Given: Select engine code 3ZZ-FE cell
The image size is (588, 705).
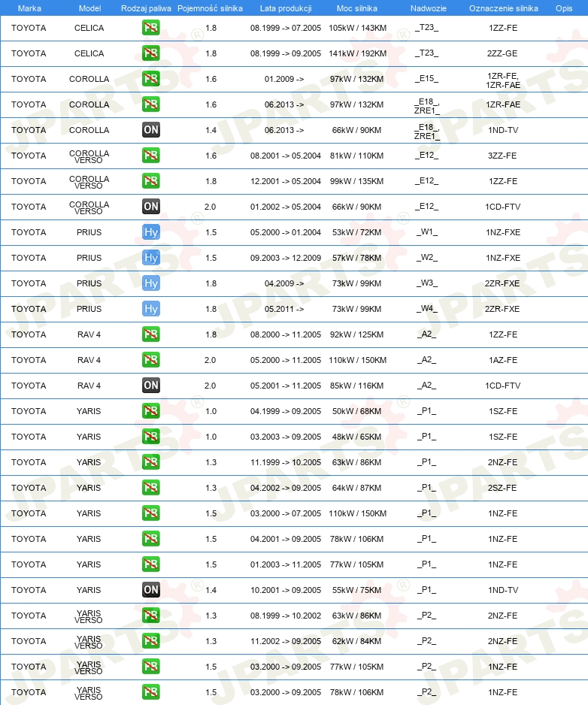Looking at the screenshot, I should click(x=502, y=156).
